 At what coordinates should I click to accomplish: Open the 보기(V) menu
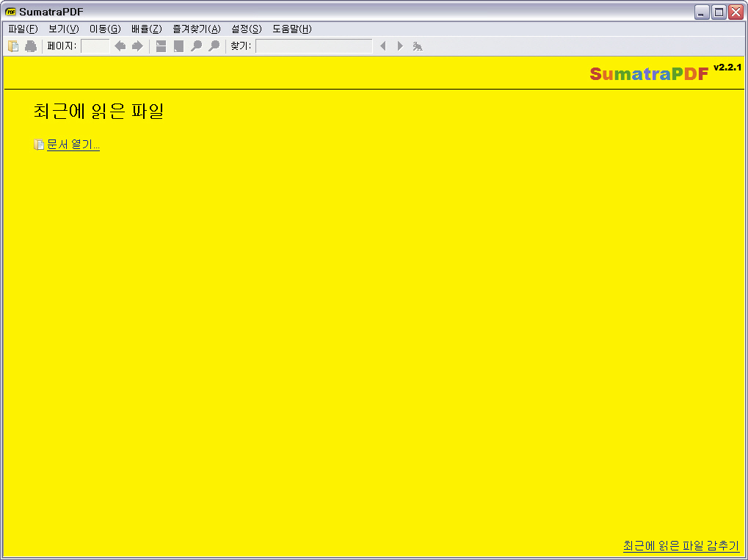click(x=63, y=29)
